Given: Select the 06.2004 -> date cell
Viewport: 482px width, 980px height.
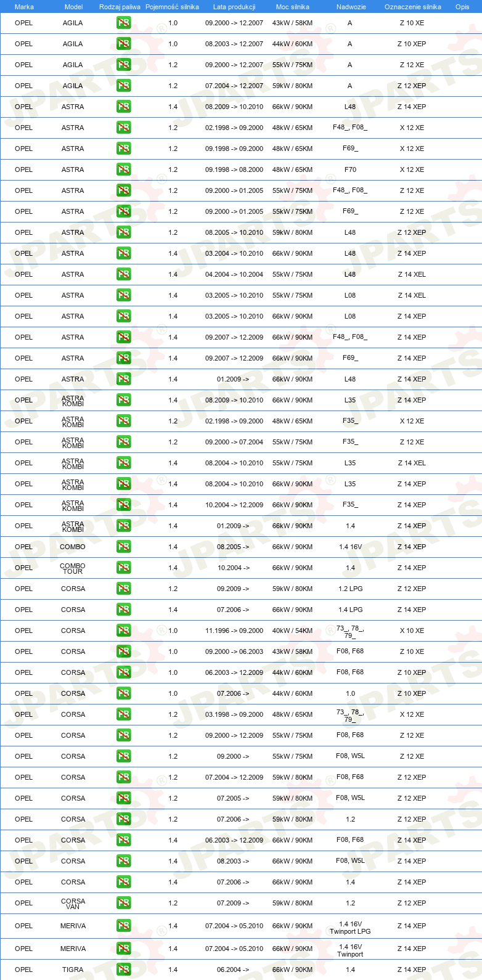Looking at the screenshot, I should (233, 970).
